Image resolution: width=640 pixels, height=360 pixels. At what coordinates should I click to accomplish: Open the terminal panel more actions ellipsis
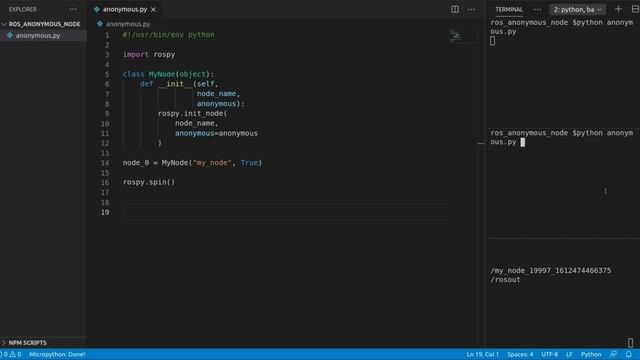(x=537, y=9)
